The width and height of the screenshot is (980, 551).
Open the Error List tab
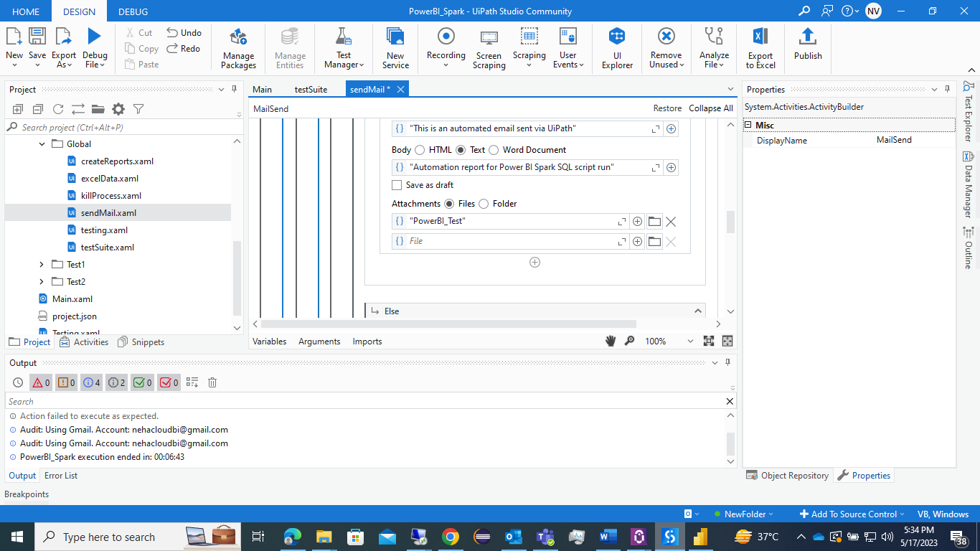point(61,476)
